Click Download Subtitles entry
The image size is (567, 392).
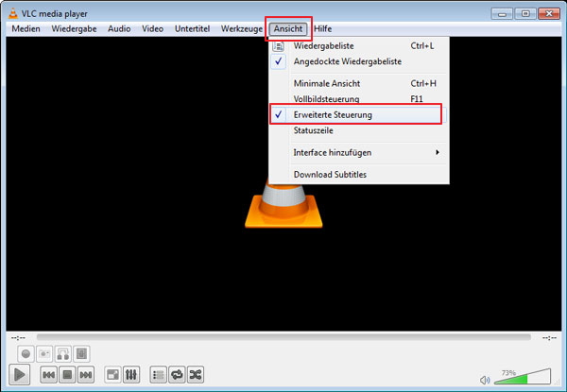coord(359,175)
